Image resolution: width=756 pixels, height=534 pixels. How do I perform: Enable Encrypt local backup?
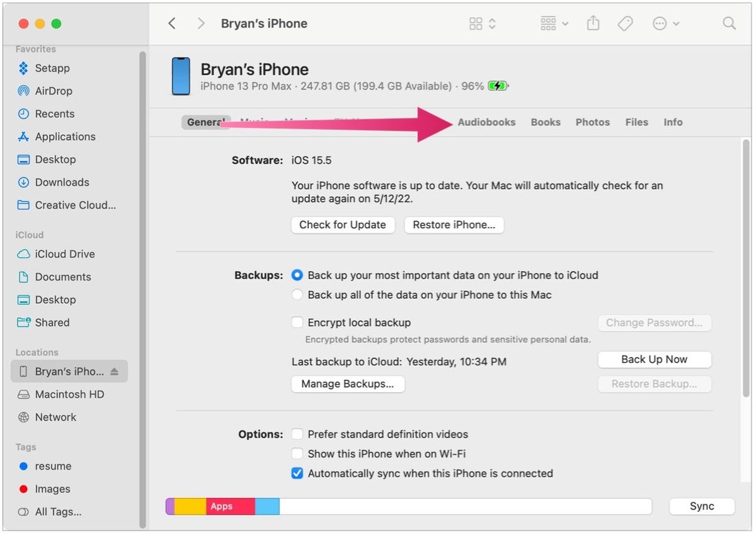pyautogui.click(x=297, y=322)
